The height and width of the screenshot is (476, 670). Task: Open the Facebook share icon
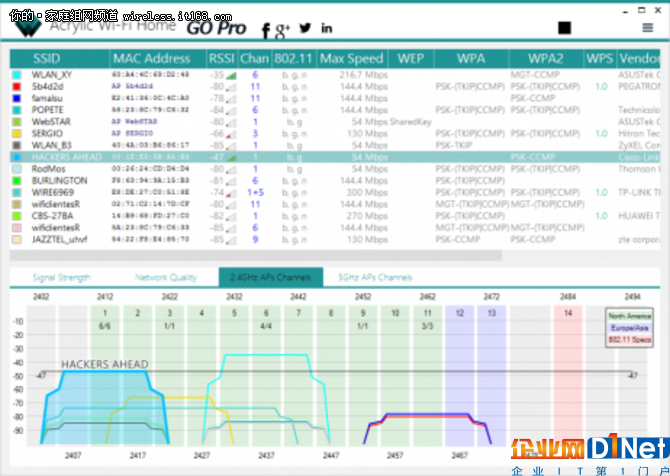point(265,30)
